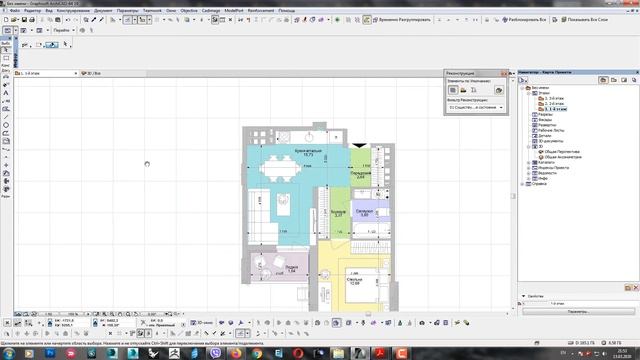Click Разблокировать Все button

click(524, 20)
